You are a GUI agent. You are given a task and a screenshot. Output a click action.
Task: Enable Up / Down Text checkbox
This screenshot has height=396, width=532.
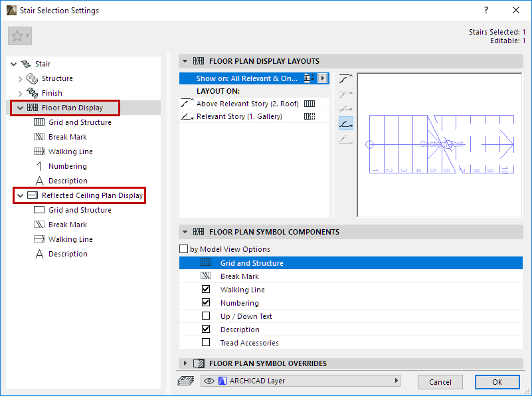pyautogui.click(x=206, y=316)
